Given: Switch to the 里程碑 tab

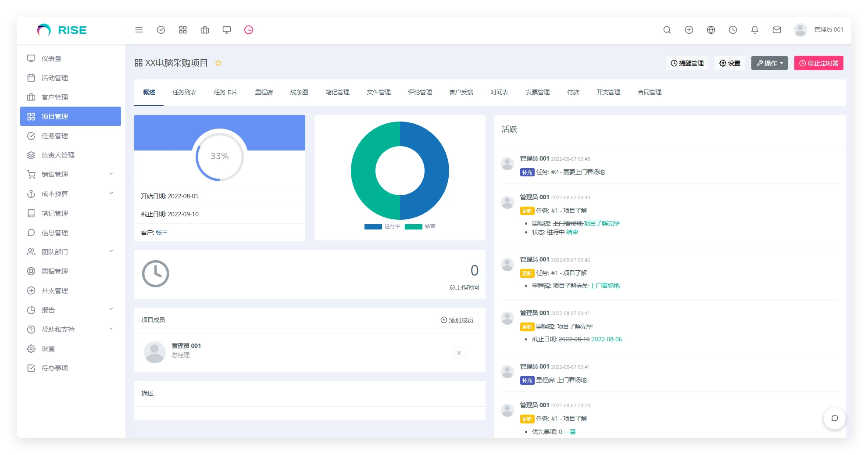Looking at the screenshot, I should coord(264,92).
